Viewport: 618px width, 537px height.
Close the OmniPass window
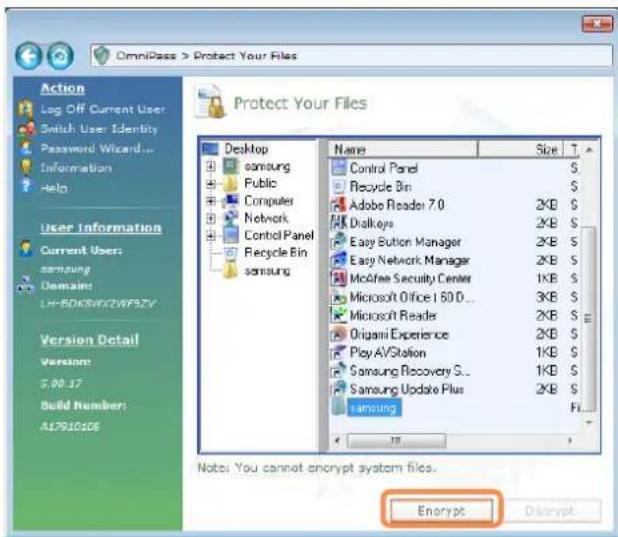pos(597,24)
